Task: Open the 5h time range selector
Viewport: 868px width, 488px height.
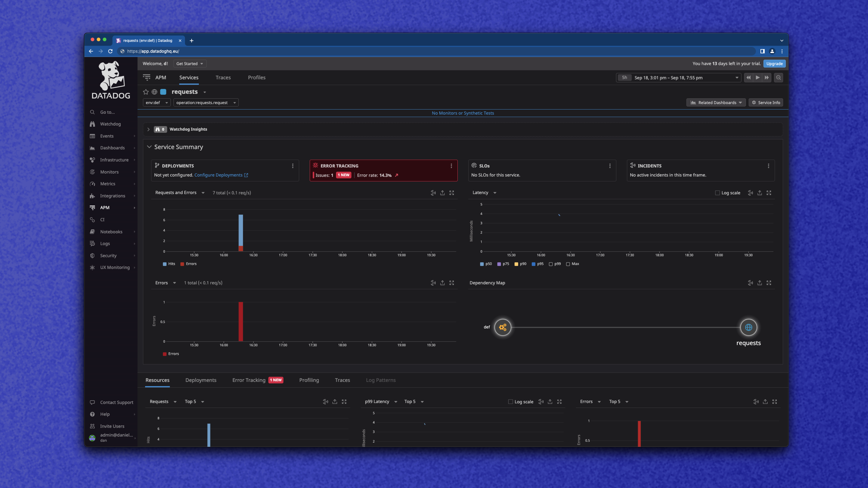Action: pos(624,77)
